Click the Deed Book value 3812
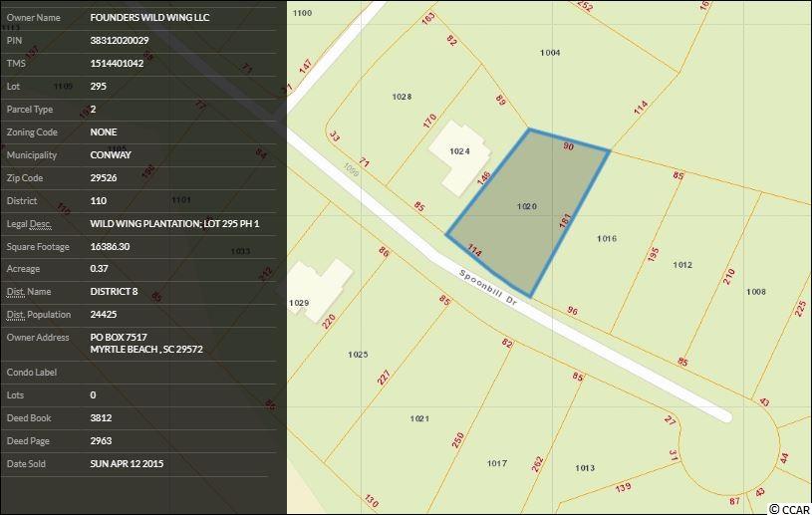Viewport: 812px width, 515px height. (x=100, y=418)
